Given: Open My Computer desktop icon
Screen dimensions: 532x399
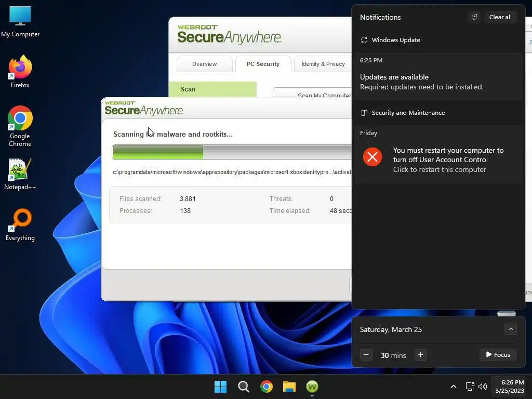Looking at the screenshot, I should [x=20, y=22].
